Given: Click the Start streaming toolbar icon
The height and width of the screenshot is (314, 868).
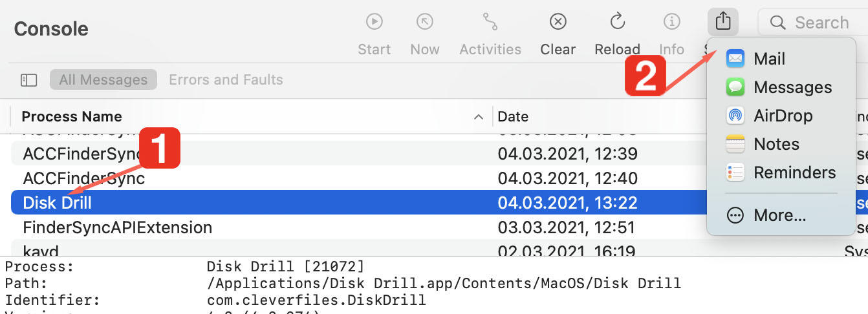Looking at the screenshot, I should (x=374, y=22).
